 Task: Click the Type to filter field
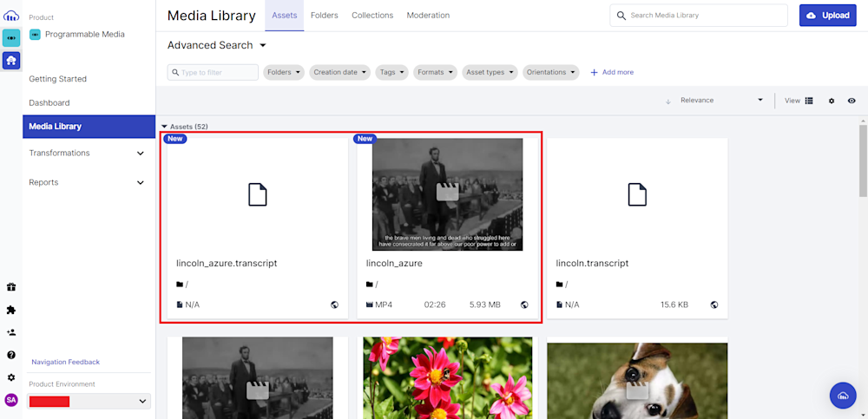213,73
